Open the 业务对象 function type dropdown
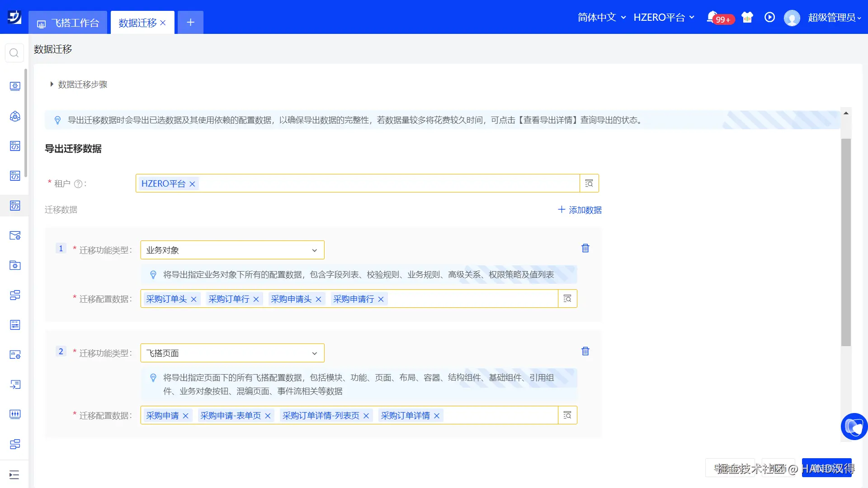This screenshot has height=488, width=868. [232, 250]
